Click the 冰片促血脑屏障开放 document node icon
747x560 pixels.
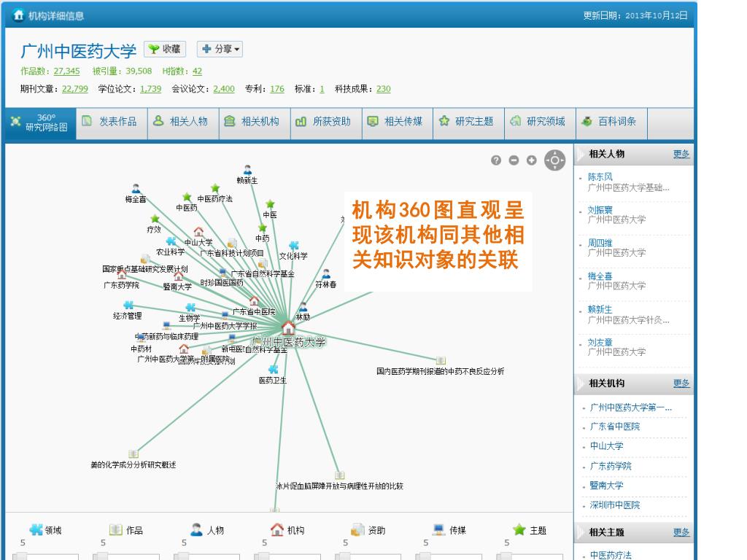tap(340, 475)
